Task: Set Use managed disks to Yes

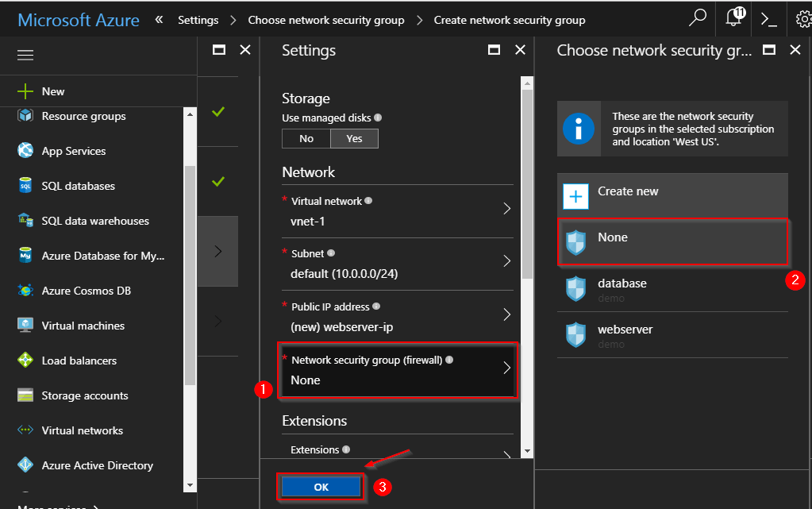Action: (354, 138)
